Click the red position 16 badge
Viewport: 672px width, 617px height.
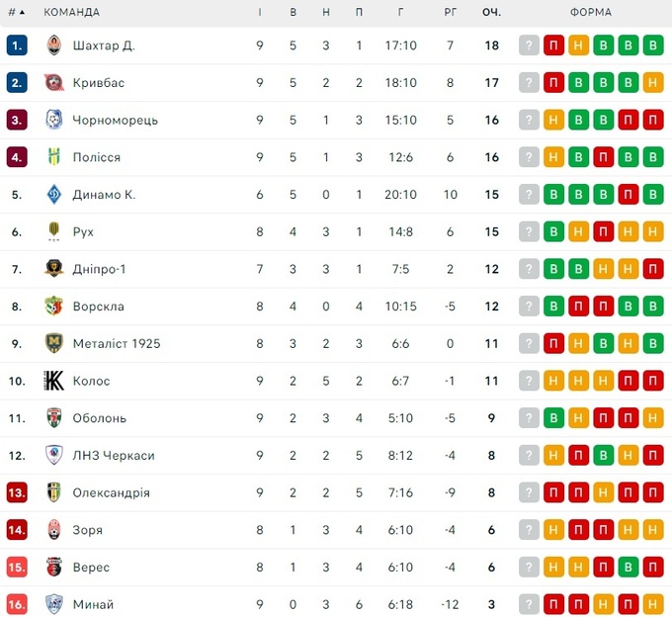16,604
